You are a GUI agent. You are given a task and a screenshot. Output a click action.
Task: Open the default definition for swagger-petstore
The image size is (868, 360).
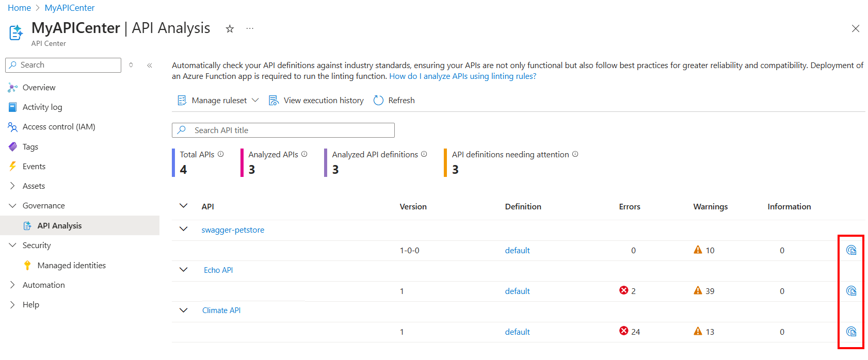[517, 251]
